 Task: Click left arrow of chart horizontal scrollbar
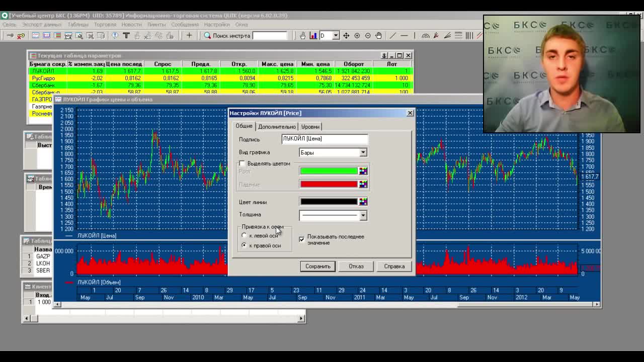[x=57, y=304]
